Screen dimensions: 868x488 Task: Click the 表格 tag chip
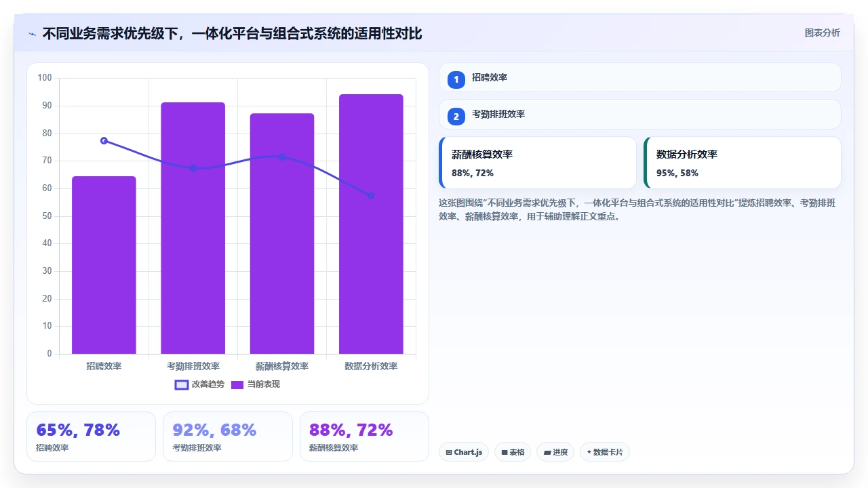(513, 452)
